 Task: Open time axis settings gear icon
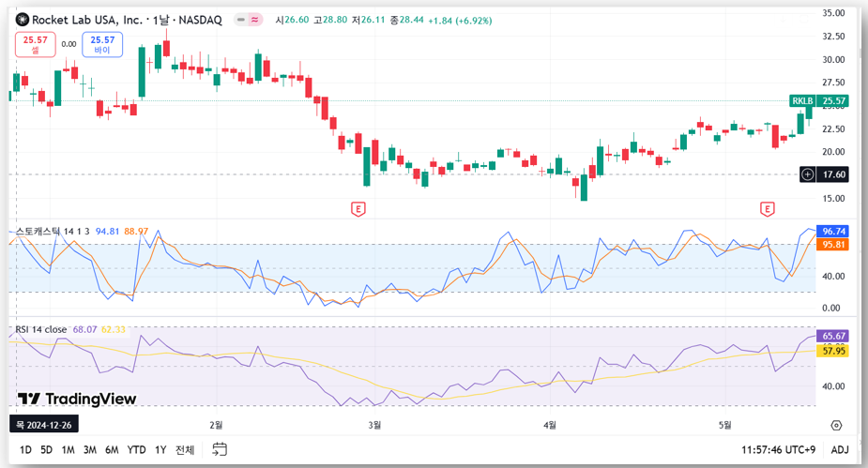point(836,426)
